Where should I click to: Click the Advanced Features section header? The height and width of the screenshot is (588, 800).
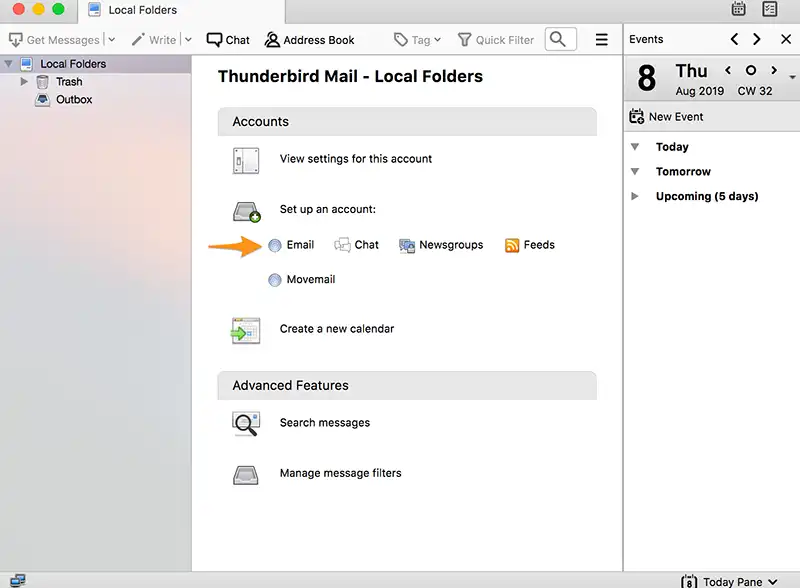pyautogui.click(x=407, y=385)
